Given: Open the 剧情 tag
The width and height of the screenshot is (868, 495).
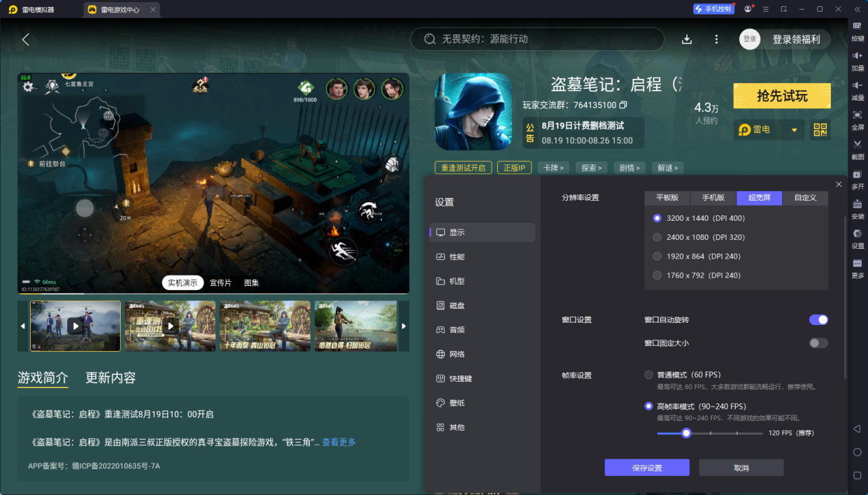Looking at the screenshot, I should pos(629,168).
